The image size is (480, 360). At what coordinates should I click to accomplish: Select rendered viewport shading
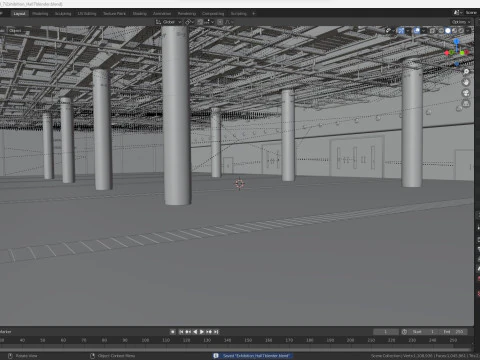[461, 31]
